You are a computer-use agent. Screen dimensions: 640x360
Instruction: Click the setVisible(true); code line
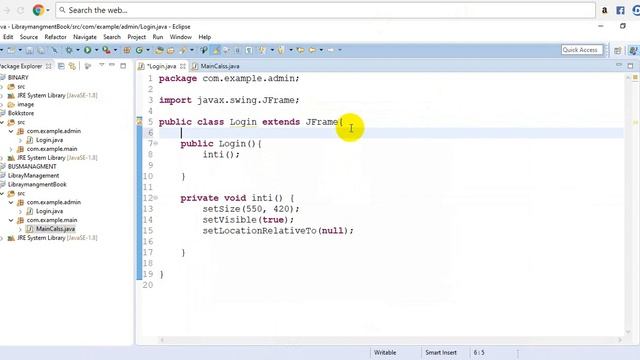click(x=248, y=220)
